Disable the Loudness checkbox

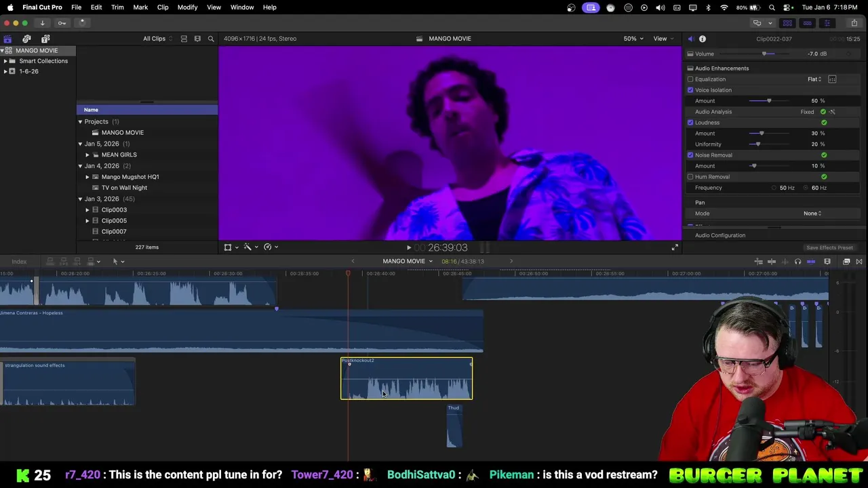(690, 123)
